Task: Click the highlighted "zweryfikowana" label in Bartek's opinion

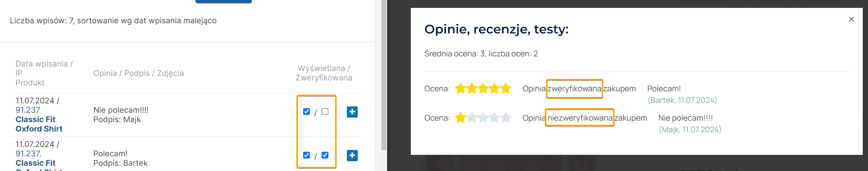Action: 574,89
